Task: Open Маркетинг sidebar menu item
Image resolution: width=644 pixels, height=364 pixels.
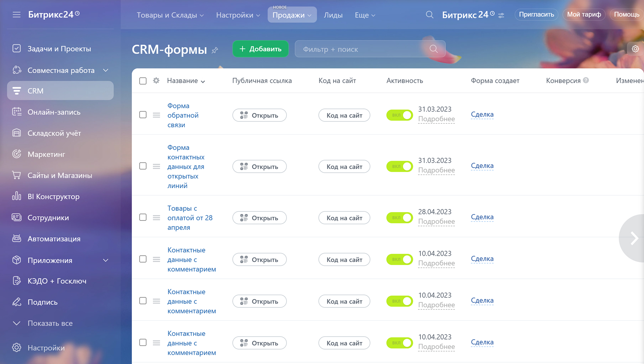Action: pyautogui.click(x=46, y=154)
